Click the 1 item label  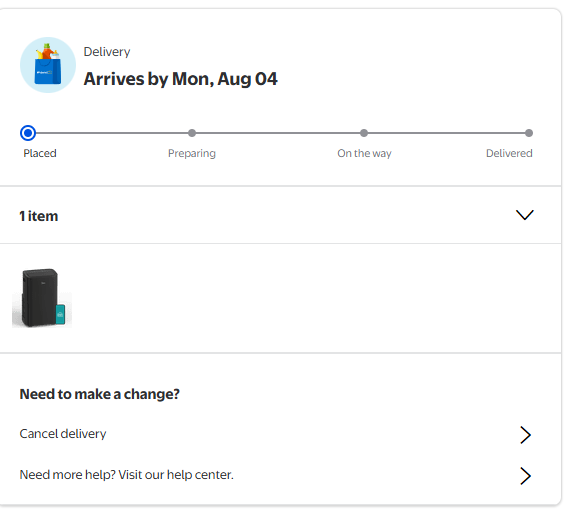(39, 216)
